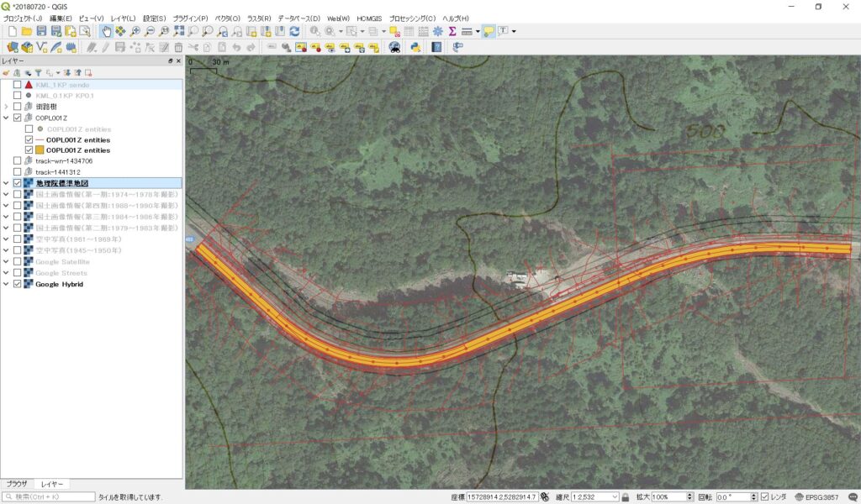Screen dimensions: 861x504
Task: Switch to the ブラウザ tab
Action: pyautogui.click(x=17, y=484)
